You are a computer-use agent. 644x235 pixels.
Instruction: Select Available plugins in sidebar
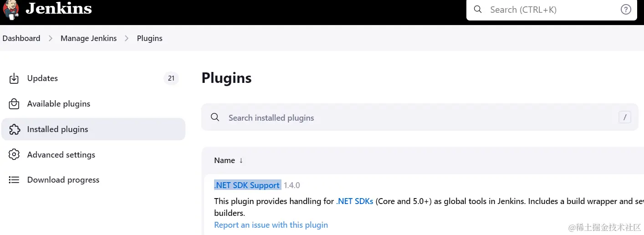(59, 104)
